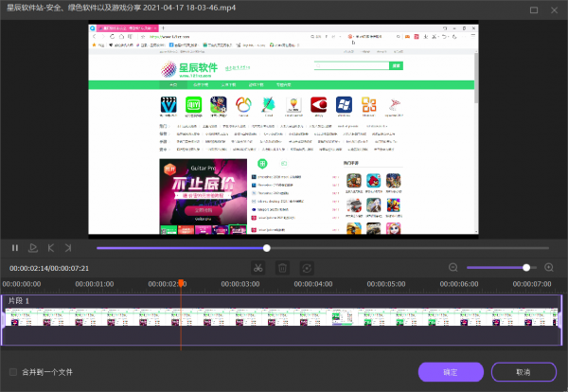Jump to previous frame marker
The height and width of the screenshot is (392, 568).
51,248
